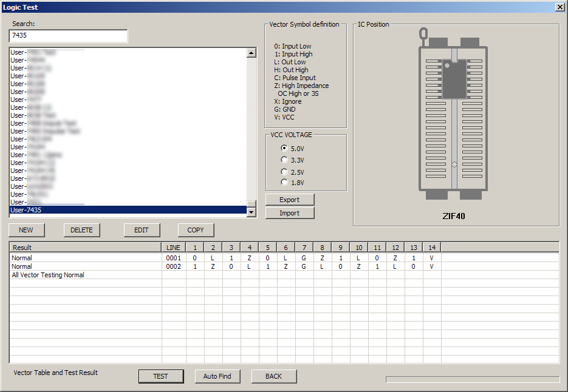Enable the 2.5V VCC voltage setting
This screenshot has width=568, height=392.
(x=284, y=171)
